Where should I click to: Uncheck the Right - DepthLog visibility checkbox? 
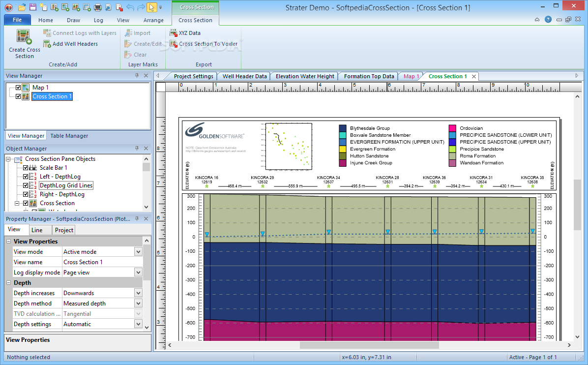coord(26,194)
